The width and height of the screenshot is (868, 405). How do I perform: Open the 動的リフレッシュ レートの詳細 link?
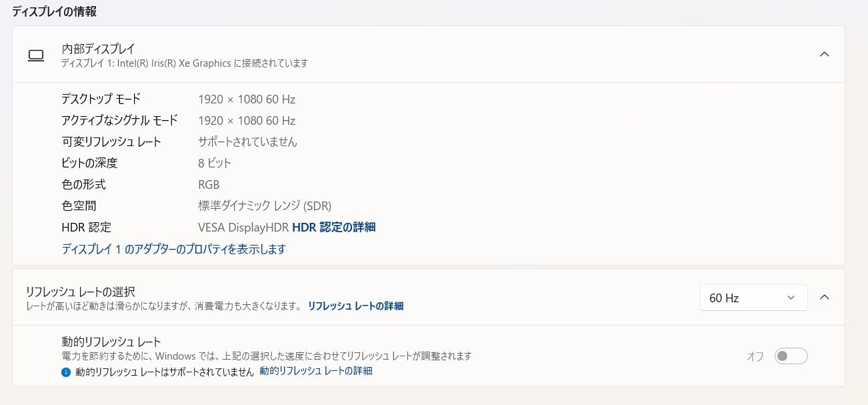[316, 371]
